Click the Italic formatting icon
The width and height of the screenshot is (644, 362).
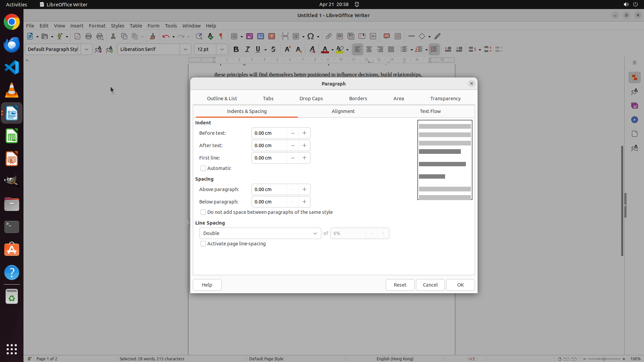247,49
